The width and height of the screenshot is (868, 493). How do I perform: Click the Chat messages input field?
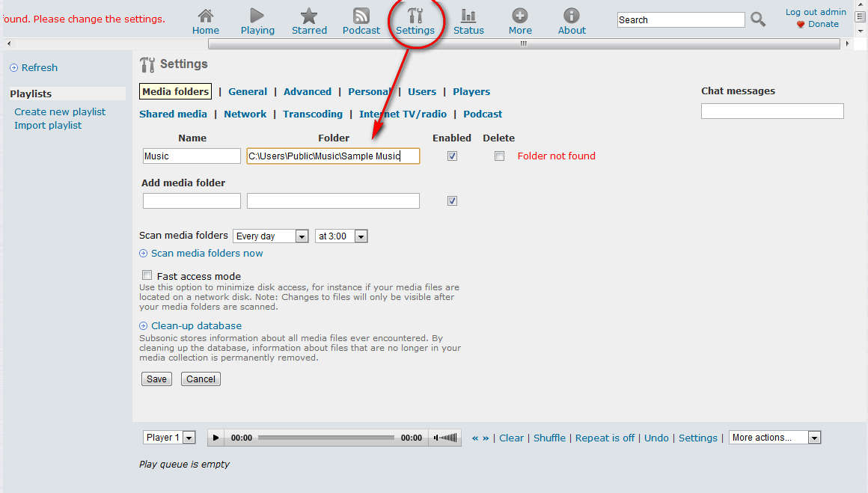point(772,111)
